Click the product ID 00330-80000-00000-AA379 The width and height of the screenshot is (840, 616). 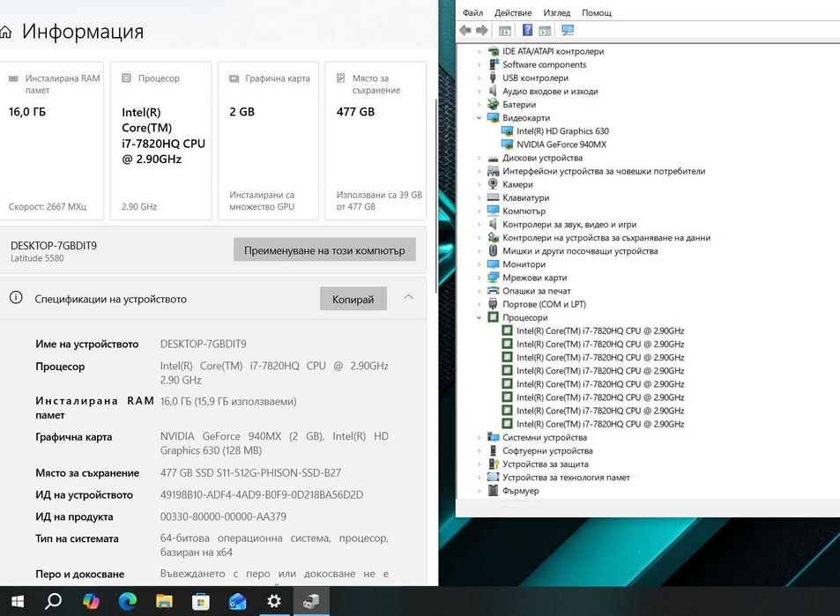pyautogui.click(x=223, y=517)
